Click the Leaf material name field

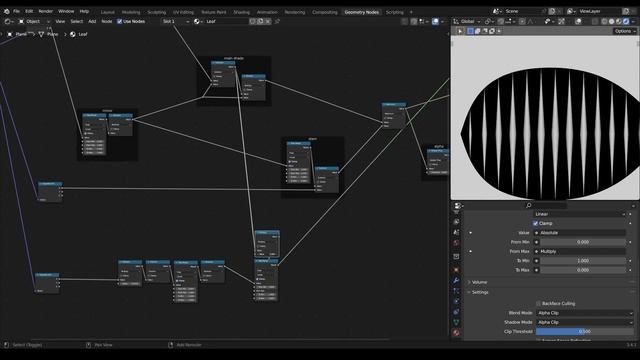click(x=226, y=21)
